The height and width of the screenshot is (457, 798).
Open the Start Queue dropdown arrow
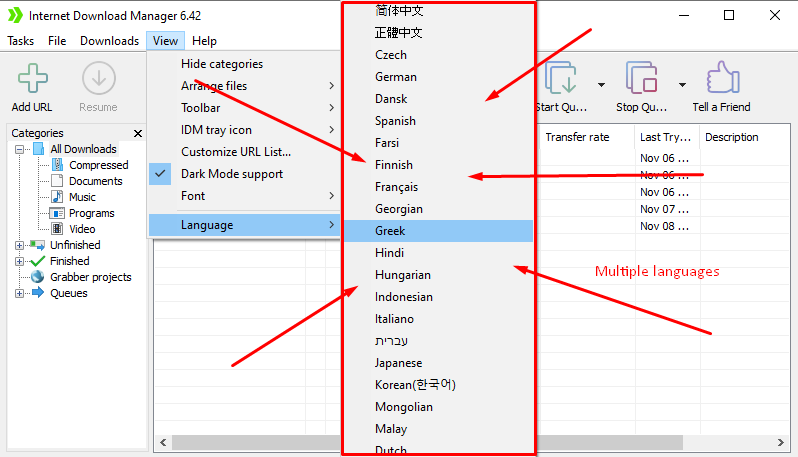pos(601,85)
